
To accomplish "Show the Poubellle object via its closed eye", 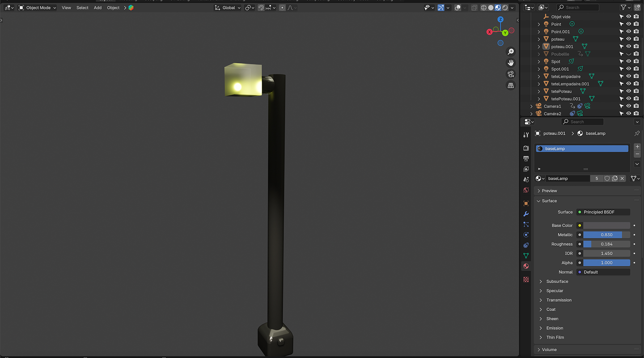I will pyautogui.click(x=628, y=54).
